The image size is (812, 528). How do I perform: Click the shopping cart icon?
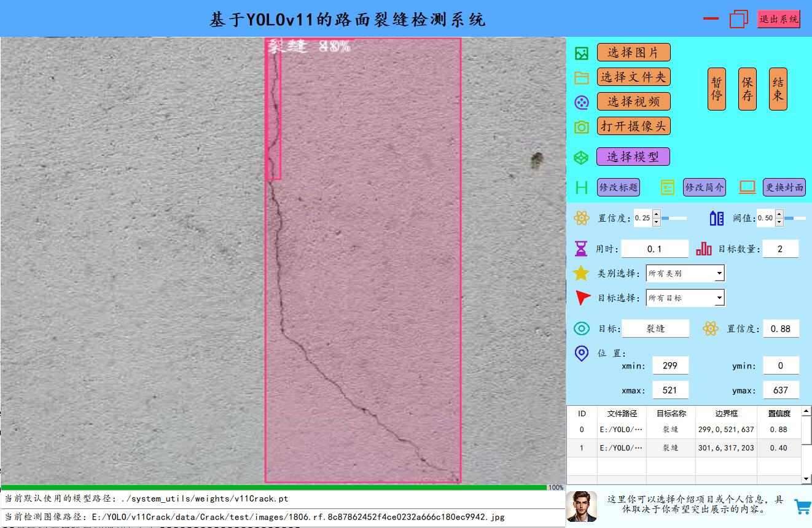click(802, 507)
